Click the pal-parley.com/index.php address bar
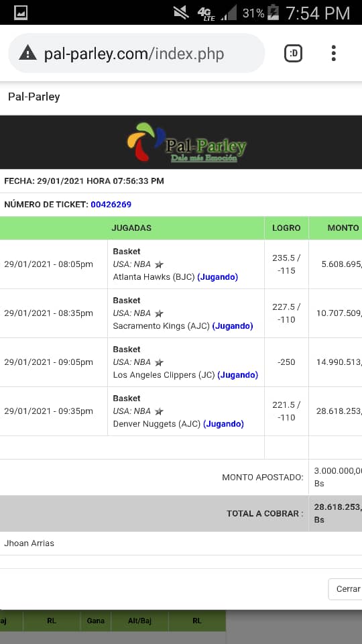The height and width of the screenshot is (644, 362). click(x=136, y=54)
